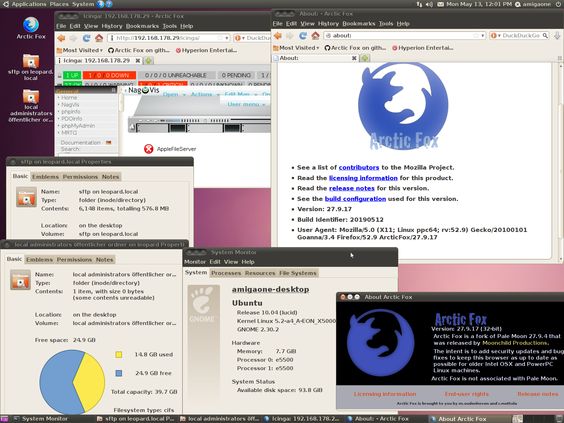
Task: Open the NagVis Open dropdown menu
Action: (174, 94)
